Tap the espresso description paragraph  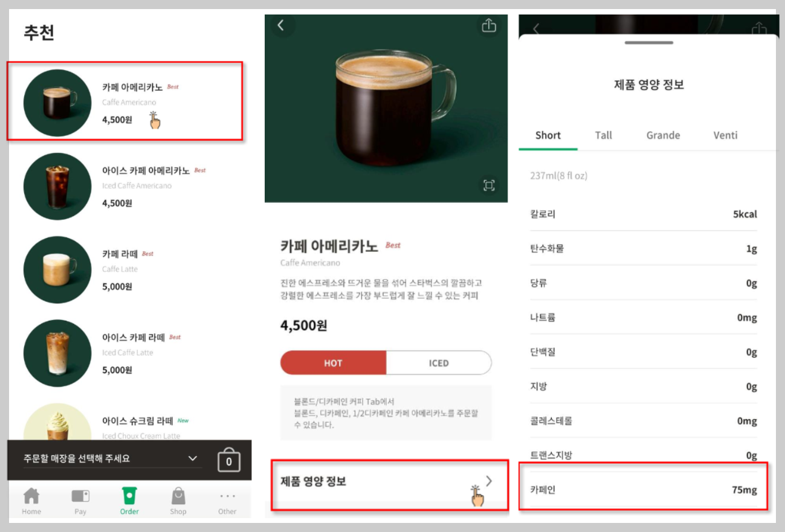coord(381,289)
